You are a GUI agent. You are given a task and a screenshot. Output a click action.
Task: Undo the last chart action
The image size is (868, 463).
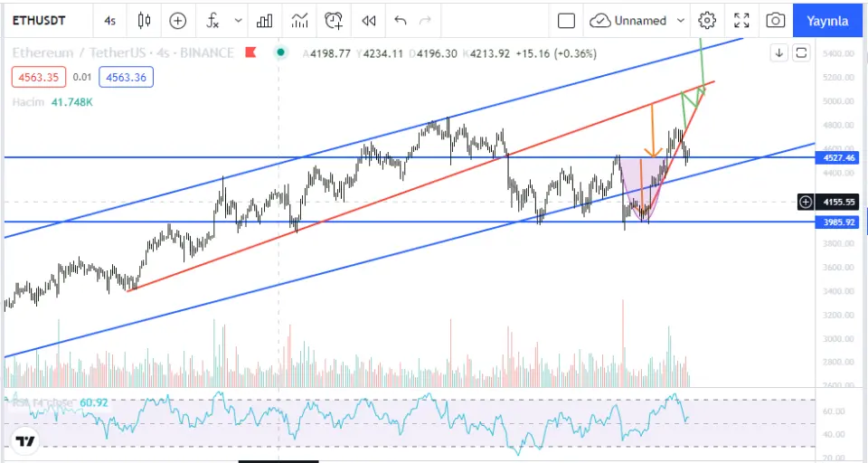[401, 21]
